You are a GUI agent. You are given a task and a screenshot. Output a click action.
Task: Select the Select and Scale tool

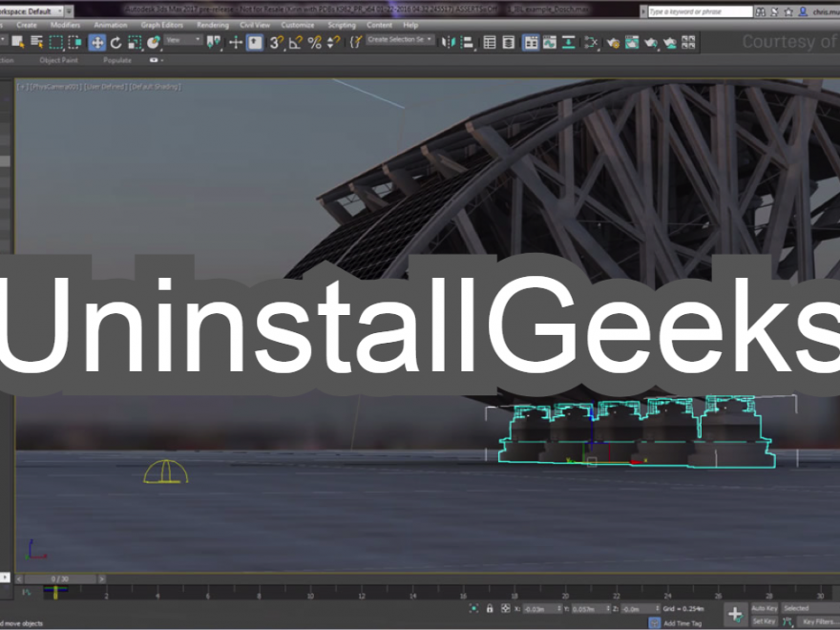pos(135,42)
